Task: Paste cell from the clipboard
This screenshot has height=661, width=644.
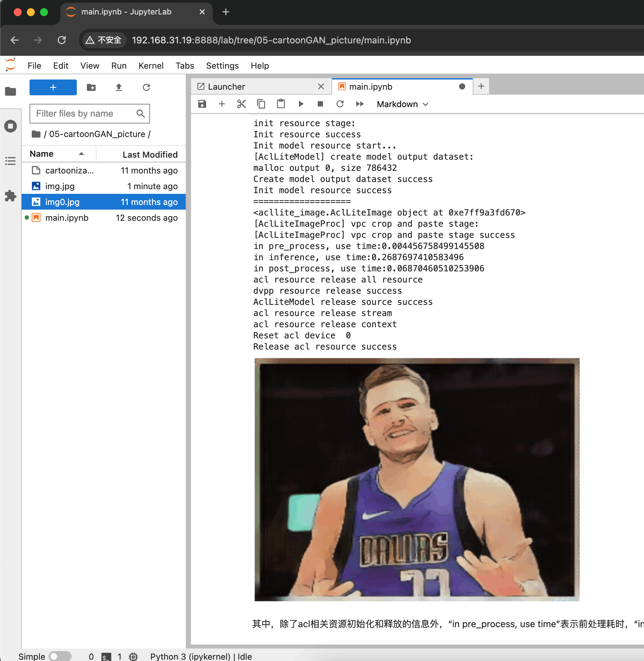Action: (x=281, y=104)
